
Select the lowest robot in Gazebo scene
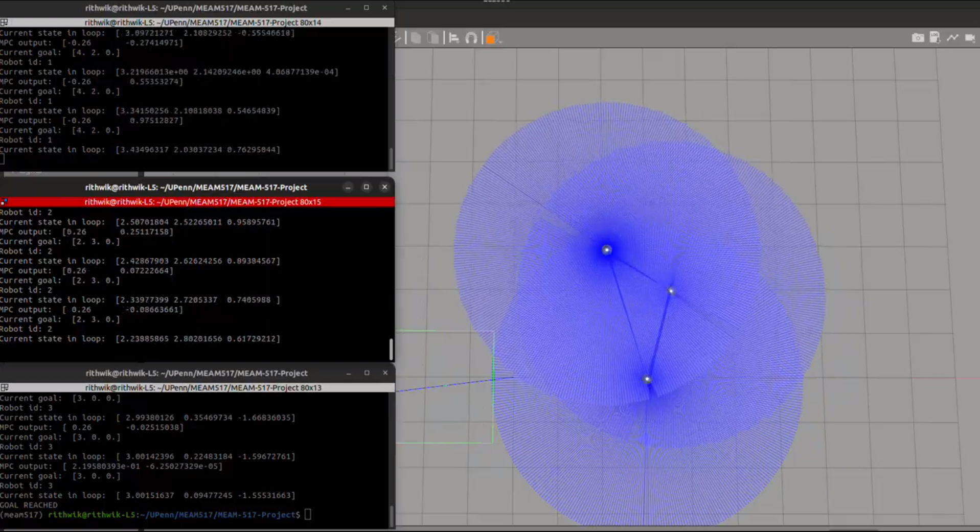point(648,379)
